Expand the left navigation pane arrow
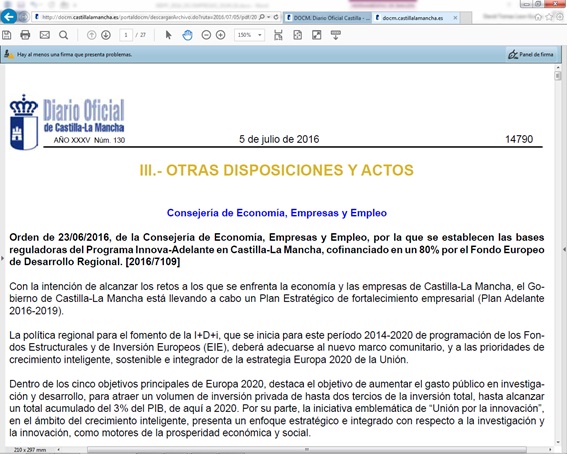This screenshot has height=454, width=567. tap(3, 258)
